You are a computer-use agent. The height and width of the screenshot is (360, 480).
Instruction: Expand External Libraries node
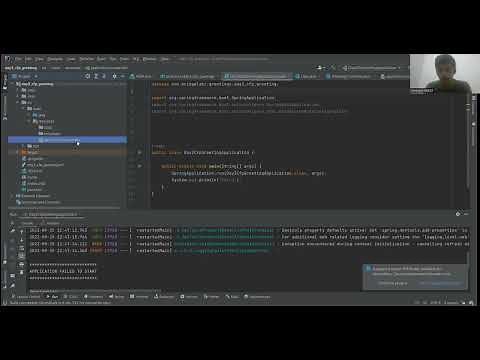click(13, 196)
